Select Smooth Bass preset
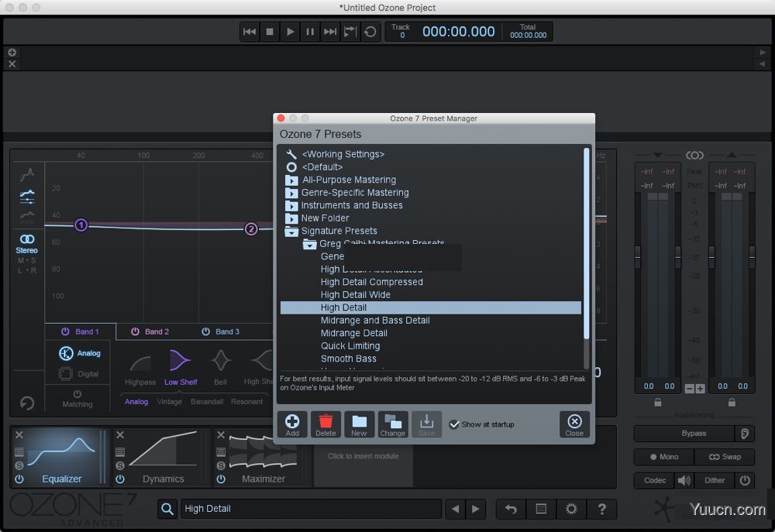 [349, 359]
